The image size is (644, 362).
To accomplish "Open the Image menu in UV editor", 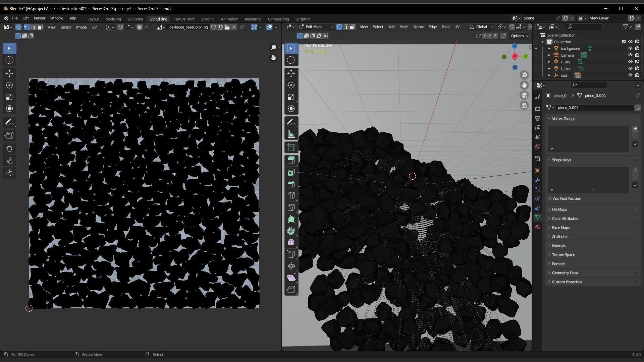I will coord(81,27).
